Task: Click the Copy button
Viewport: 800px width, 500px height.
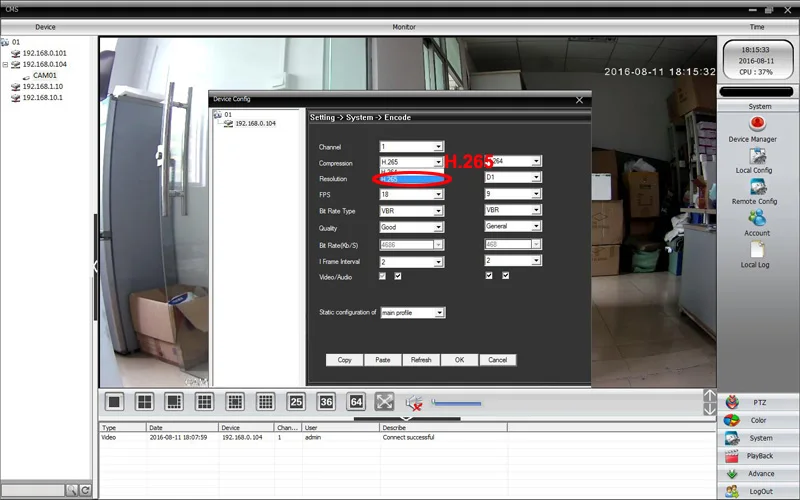Action: 344,360
